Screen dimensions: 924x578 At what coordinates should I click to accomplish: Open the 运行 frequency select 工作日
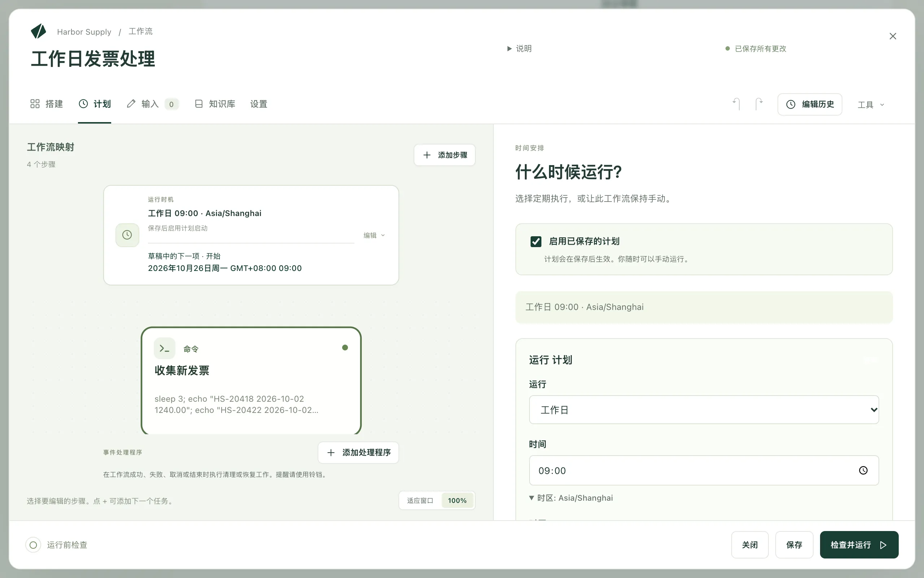(x=704, y=410)
